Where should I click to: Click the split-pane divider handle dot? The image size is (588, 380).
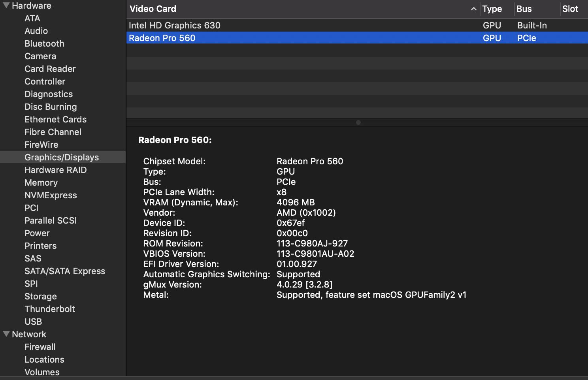[358, 122]
